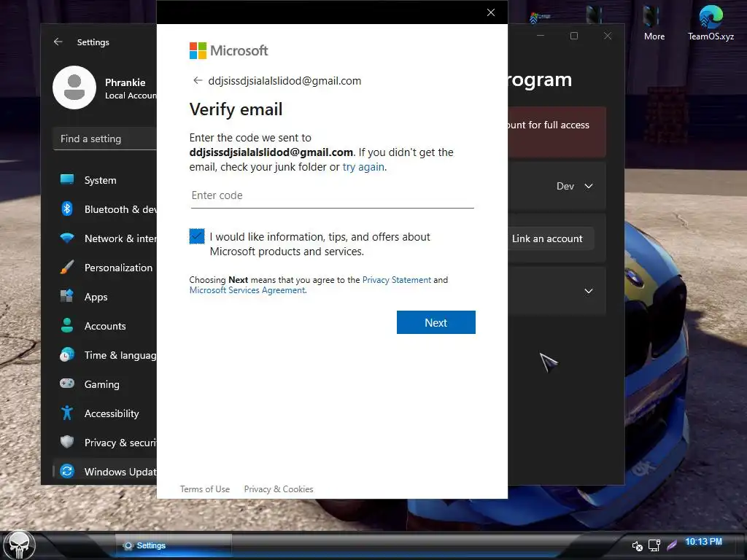Image resolution: width=747 pixels, height=560 pixels.
Task: Click the 10:13 PM taskbar clock
Action: [x=703, y=542]
